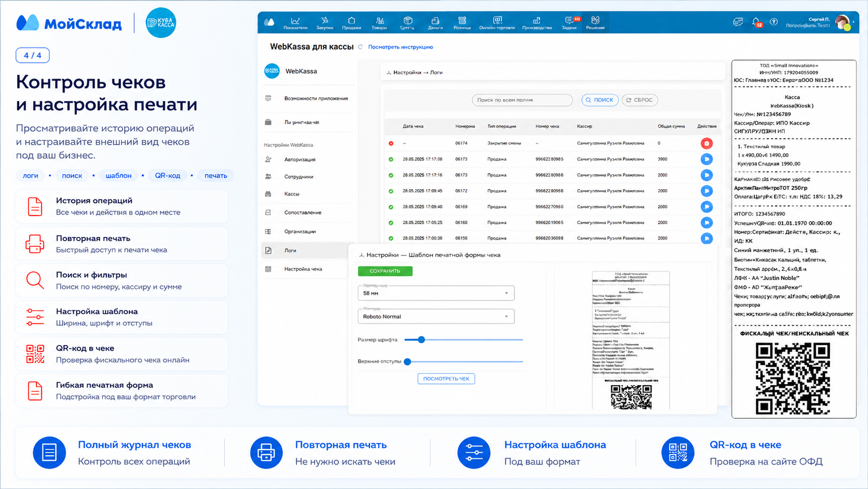Click the blue action button for 28.05.2025 17:09:45
Viewport: 868px width, 489px height.
[x=707, y=191]
